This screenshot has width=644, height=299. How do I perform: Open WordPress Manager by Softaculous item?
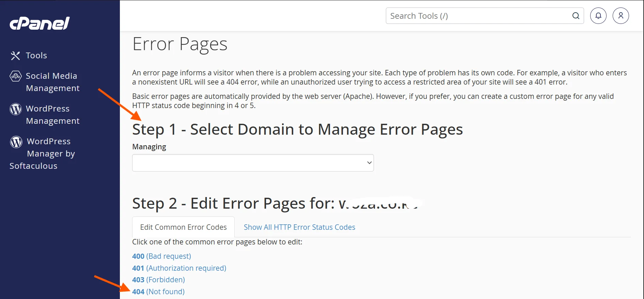[x=42, y=153]
